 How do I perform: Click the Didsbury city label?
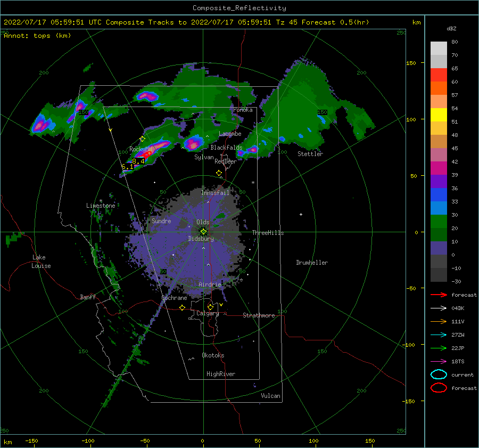(x=201, y=239)
